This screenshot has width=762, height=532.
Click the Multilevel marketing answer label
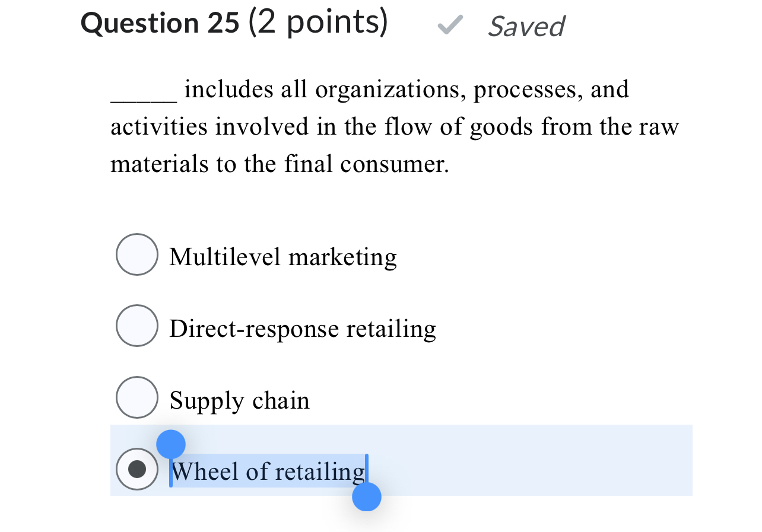coord(282,256)
